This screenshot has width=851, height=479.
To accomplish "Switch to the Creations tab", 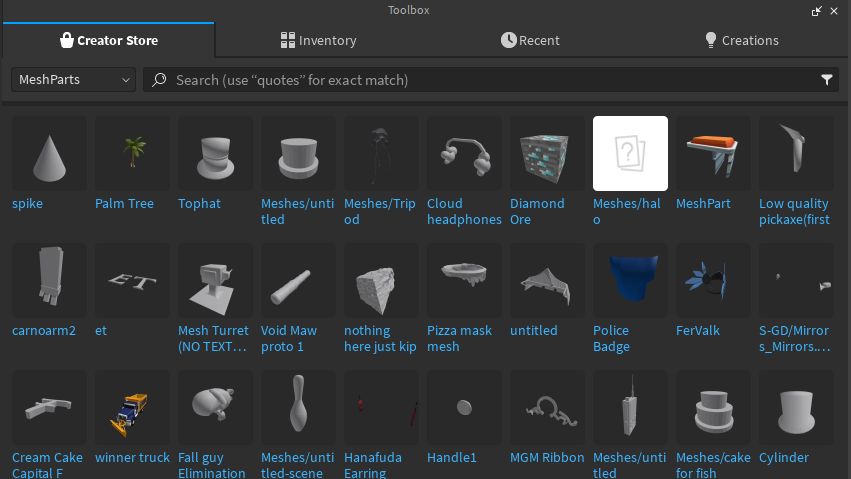I will (x=741, y=40).
